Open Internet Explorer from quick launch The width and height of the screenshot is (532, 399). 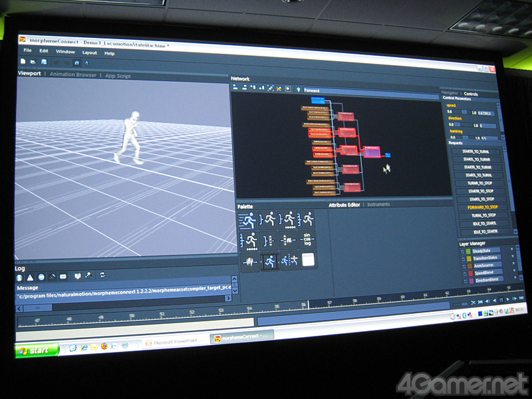84,347
